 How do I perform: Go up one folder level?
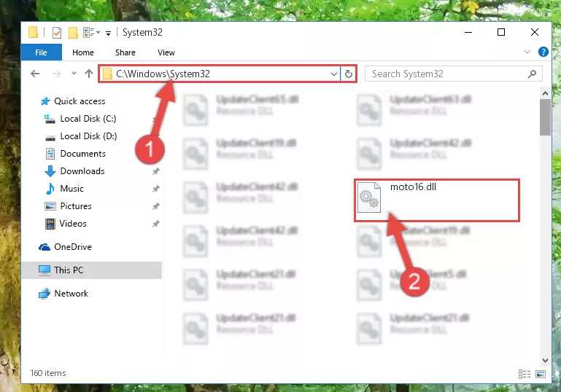[89, 74]
